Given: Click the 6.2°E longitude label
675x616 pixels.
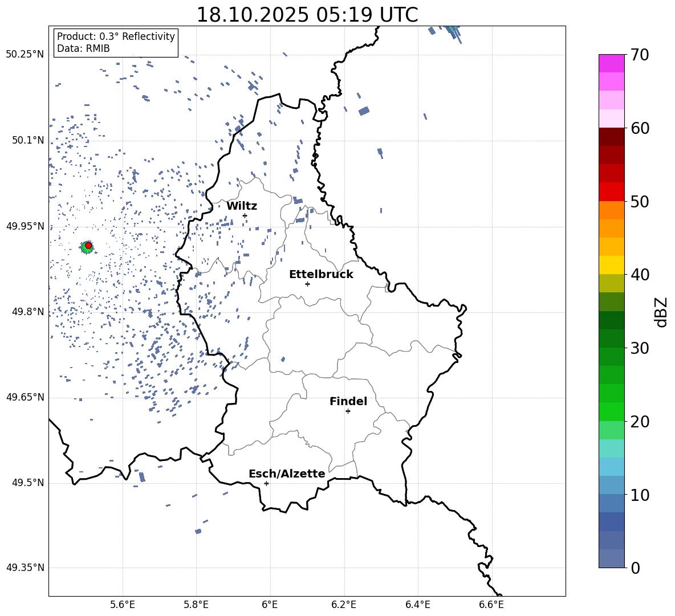Looking at the screenshot, I should [x=344, y=605].
